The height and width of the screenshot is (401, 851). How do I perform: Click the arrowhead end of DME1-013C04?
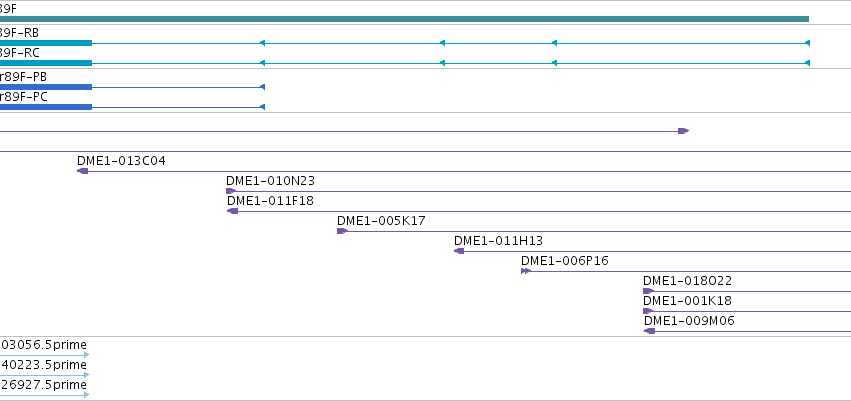(82, 171)
